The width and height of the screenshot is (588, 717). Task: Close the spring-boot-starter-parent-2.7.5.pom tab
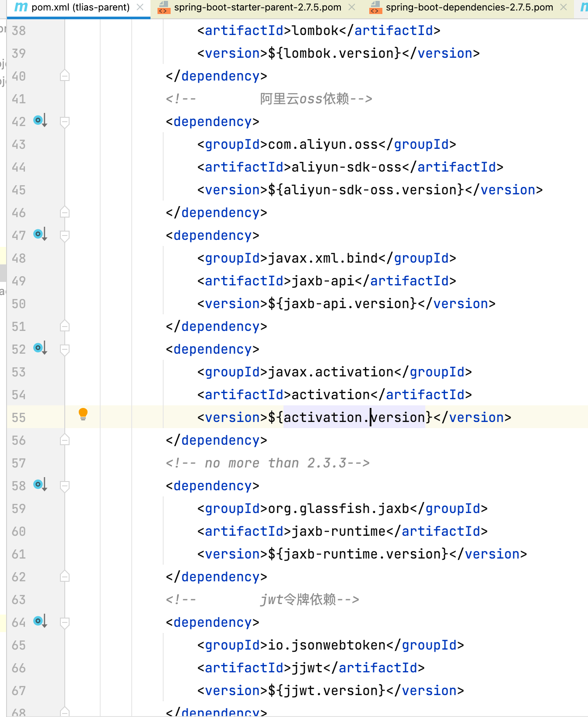pyautogui.click(x=352, y=7)
